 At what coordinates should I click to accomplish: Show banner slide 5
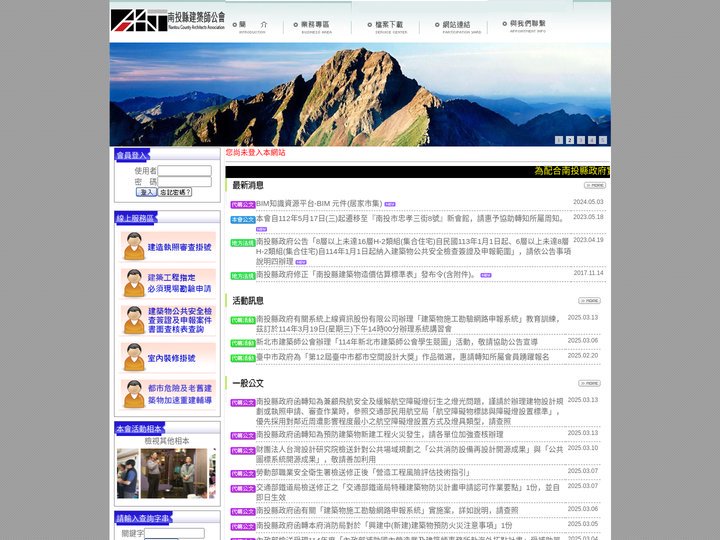click(603, 140)
